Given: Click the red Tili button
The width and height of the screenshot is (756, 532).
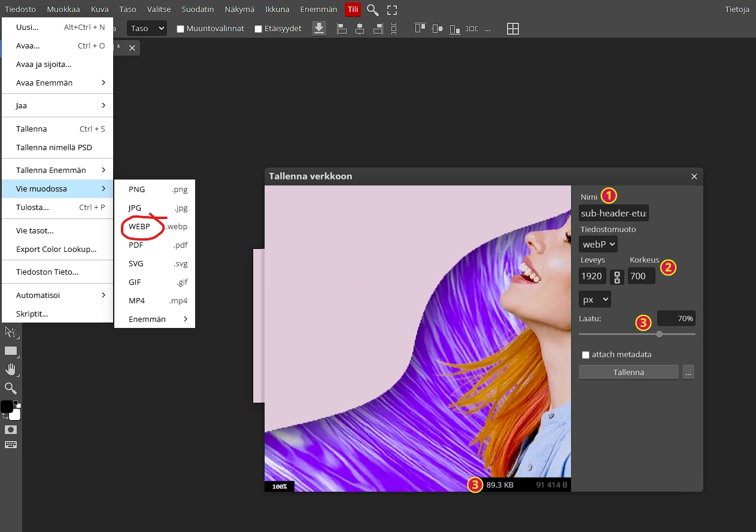Looking at the screenshot, I should click(353, 10).
